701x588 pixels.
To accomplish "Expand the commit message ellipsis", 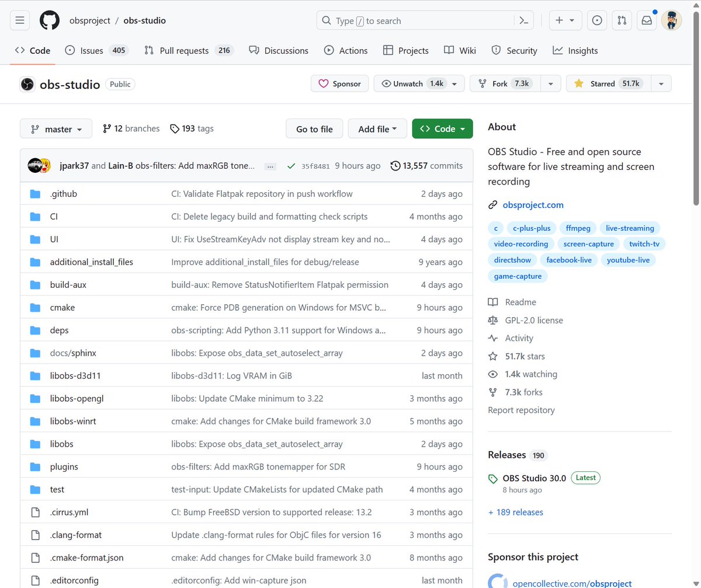I will 270,166.
